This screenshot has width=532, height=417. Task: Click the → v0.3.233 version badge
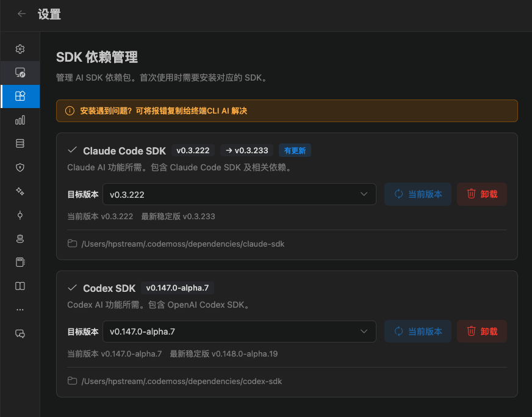point(246,150)
